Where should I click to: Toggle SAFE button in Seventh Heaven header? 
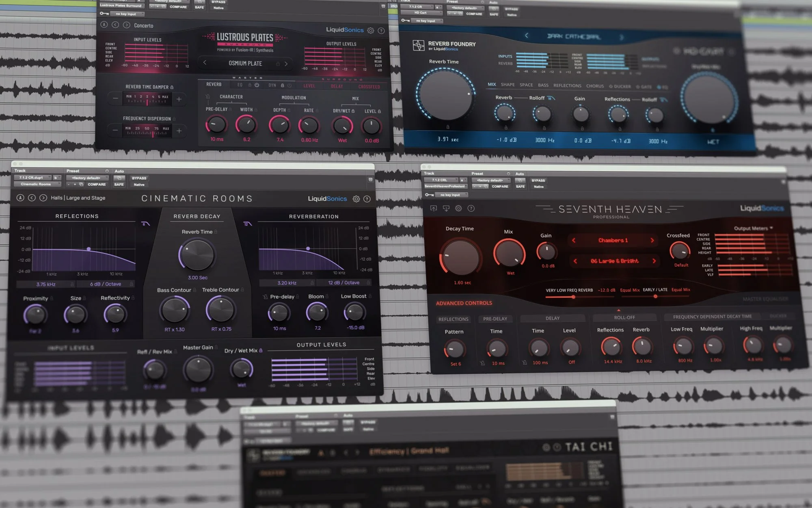tap(520, 187)
